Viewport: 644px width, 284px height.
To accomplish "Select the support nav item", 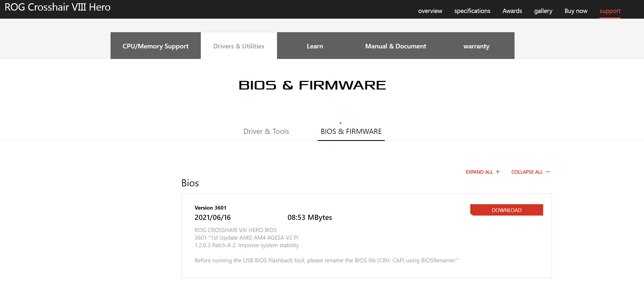I will click(x=610, y=11).
